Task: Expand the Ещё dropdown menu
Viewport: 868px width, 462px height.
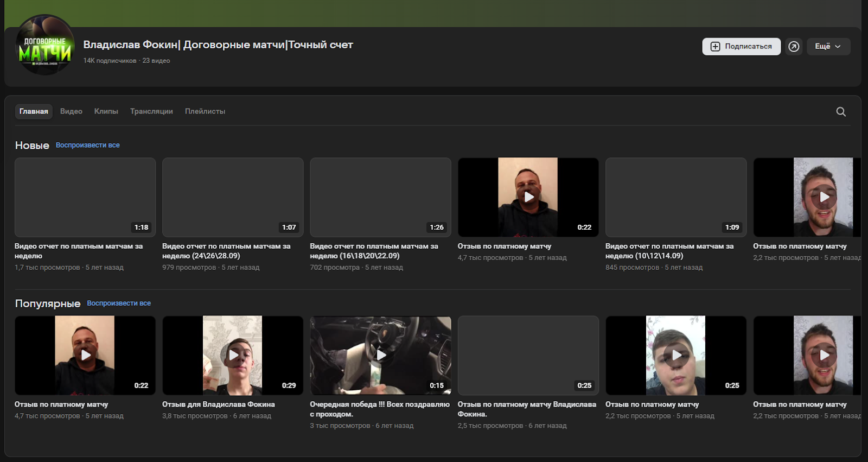Action: pyautogui.click(x=828, y=47)
